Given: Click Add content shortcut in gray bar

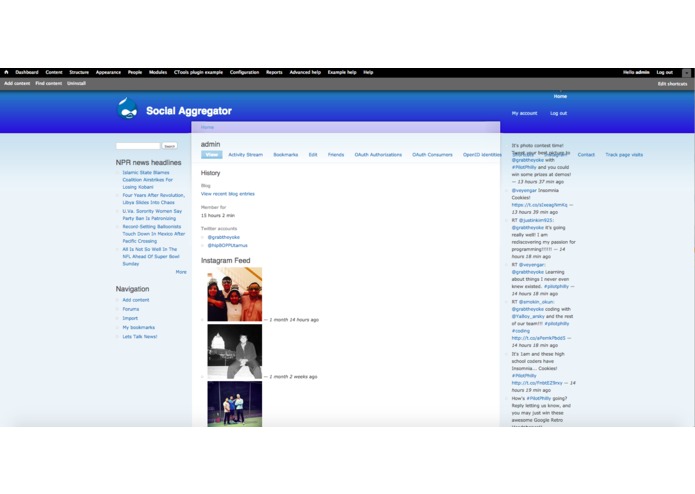Looking at the screenshot, I should [x=17, y=83].
